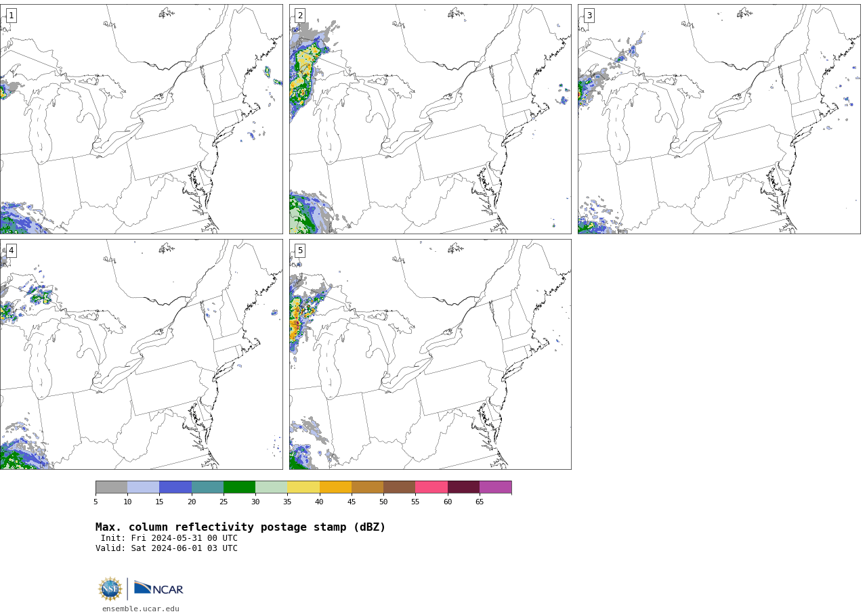Click the NCAR logo
867x616 pixels.
tap(158, 588)
